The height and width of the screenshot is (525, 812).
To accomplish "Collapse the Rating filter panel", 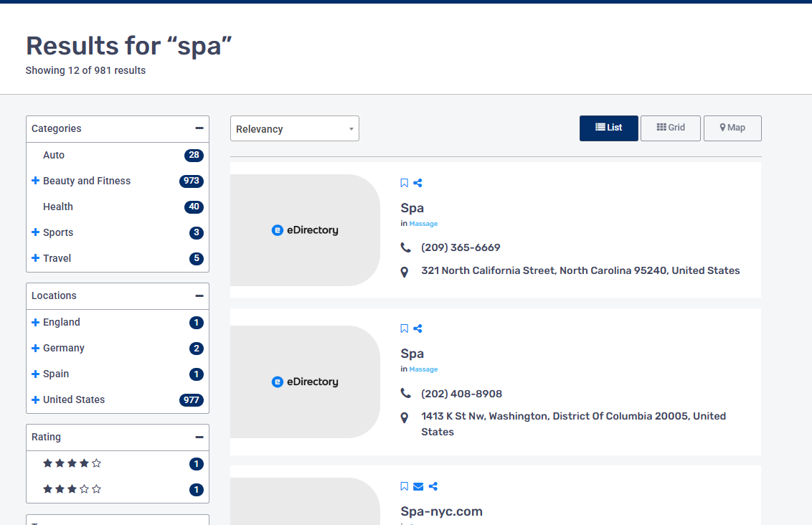I will [199, 437].
